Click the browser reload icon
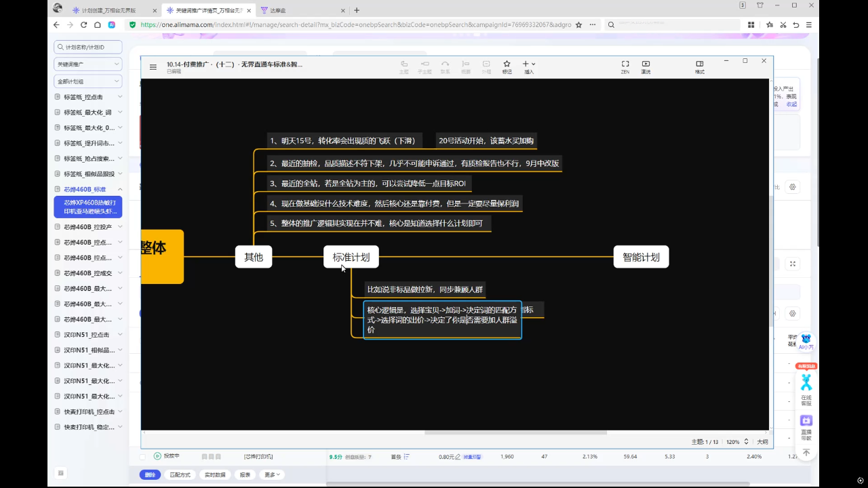Screen dimensions: 868x488 [83, 24]
